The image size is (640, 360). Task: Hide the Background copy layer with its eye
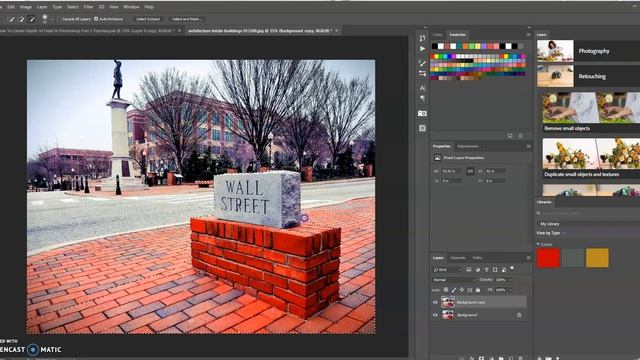[x=435, y=302]
